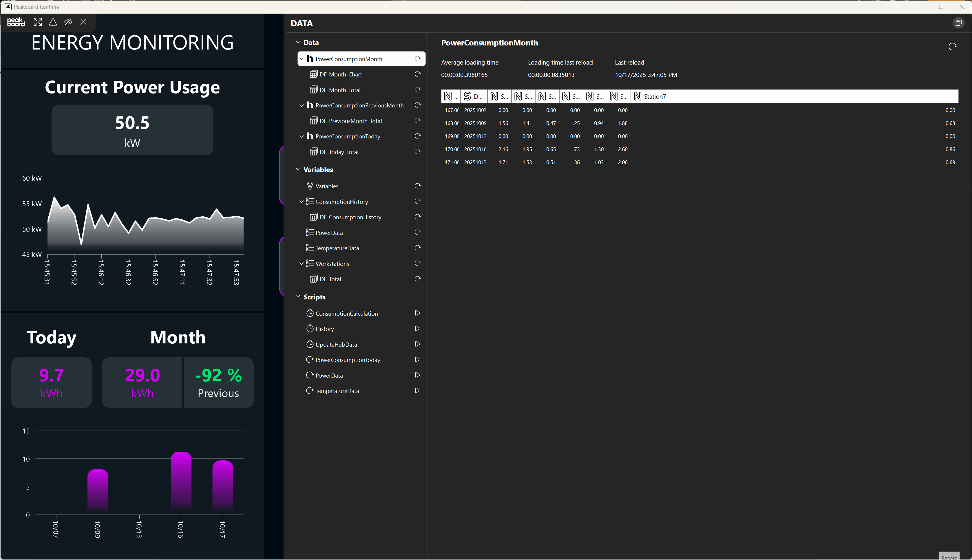Hide the dashboard overlay using the eye icon
This screenshot has width=972, height=560.
pos(68,22)
